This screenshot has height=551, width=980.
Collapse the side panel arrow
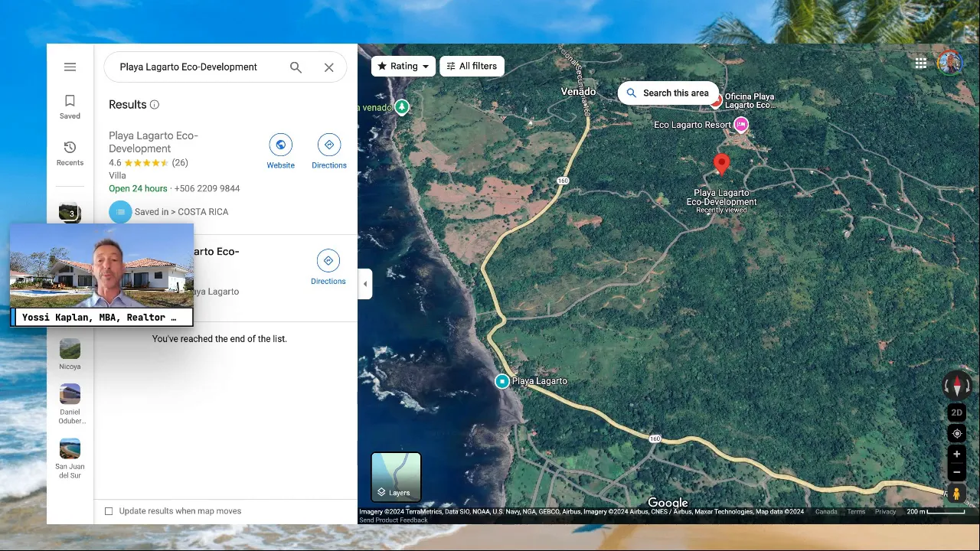coord(365,284)
